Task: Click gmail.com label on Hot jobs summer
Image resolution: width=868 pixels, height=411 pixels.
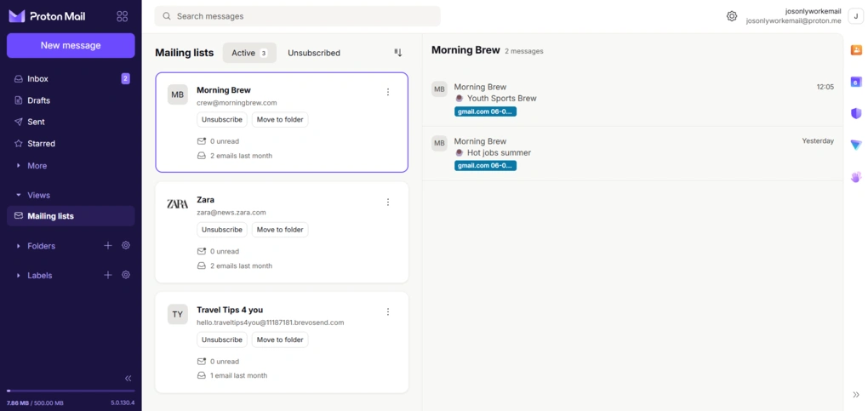Action: click(485, 166)
